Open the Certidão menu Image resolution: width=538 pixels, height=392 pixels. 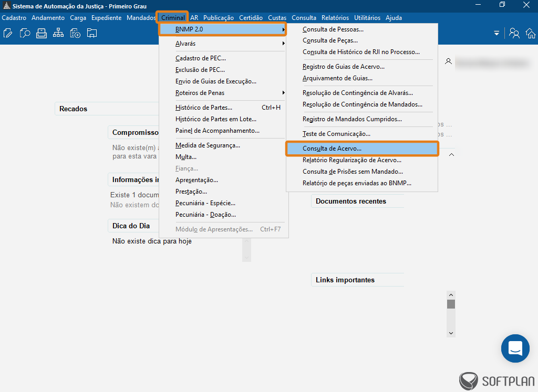tap(251, 18)
